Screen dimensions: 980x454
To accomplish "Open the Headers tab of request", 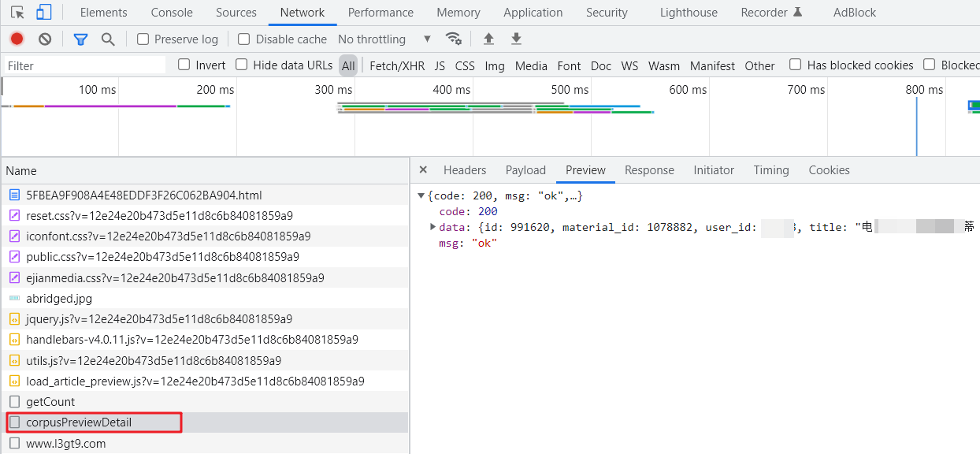I will (464, 170).
